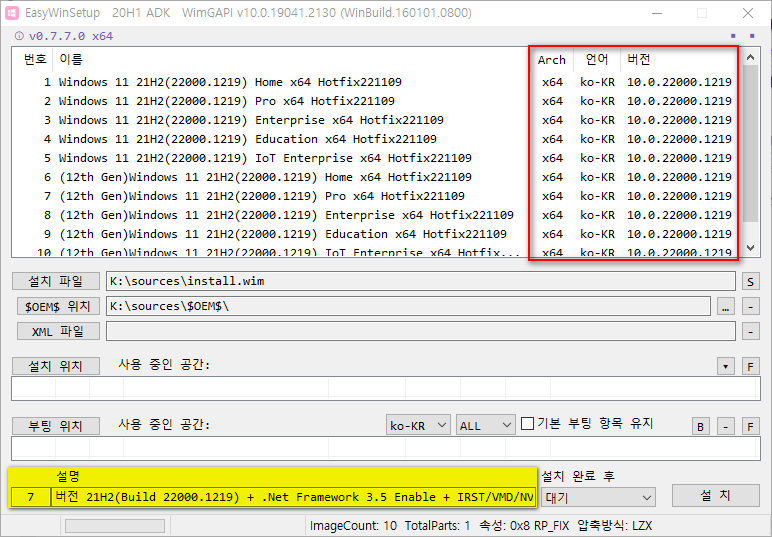Screen dimensions: 772x537
Task: Select row 4 Windows 11 Education x64
Action: [x=377, y=139]
